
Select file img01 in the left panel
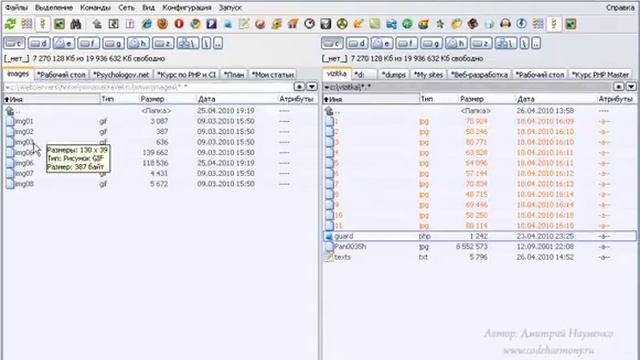(160, 121)
